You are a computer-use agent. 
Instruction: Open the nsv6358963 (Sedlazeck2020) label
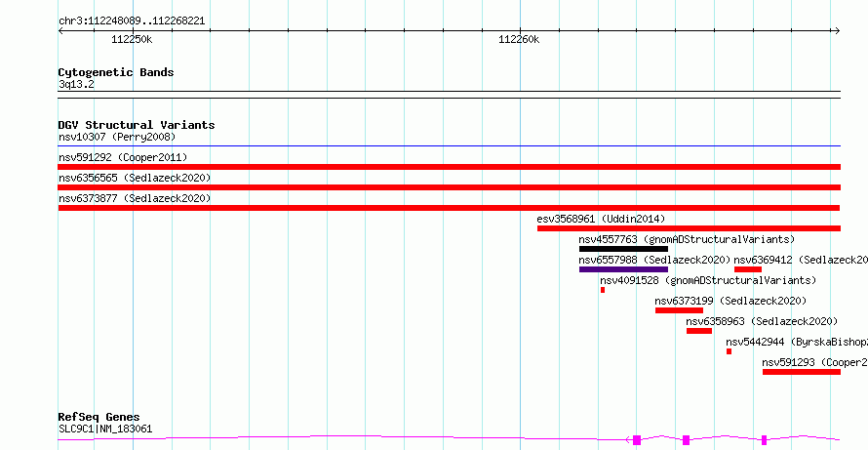point(762,321)
